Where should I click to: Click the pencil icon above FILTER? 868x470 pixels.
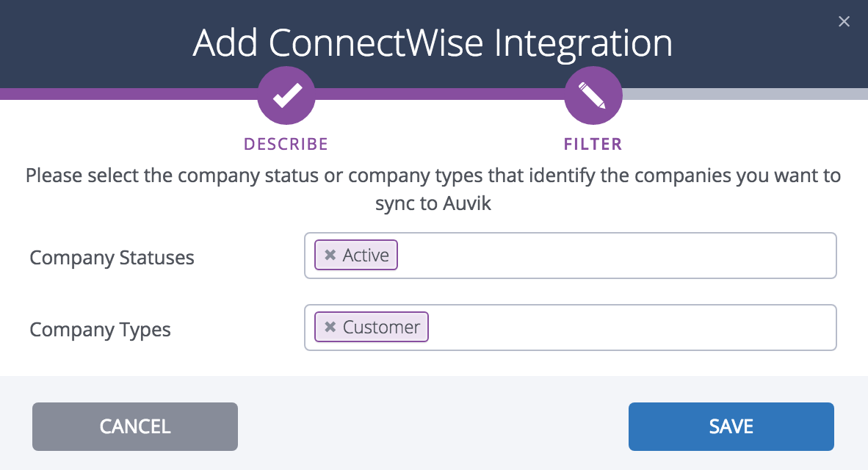593,95
